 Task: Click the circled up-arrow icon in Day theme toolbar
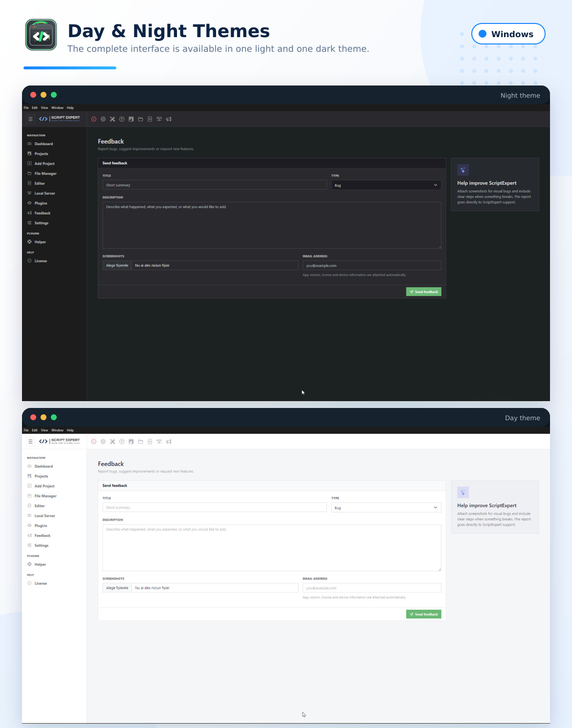pos(122,442)
